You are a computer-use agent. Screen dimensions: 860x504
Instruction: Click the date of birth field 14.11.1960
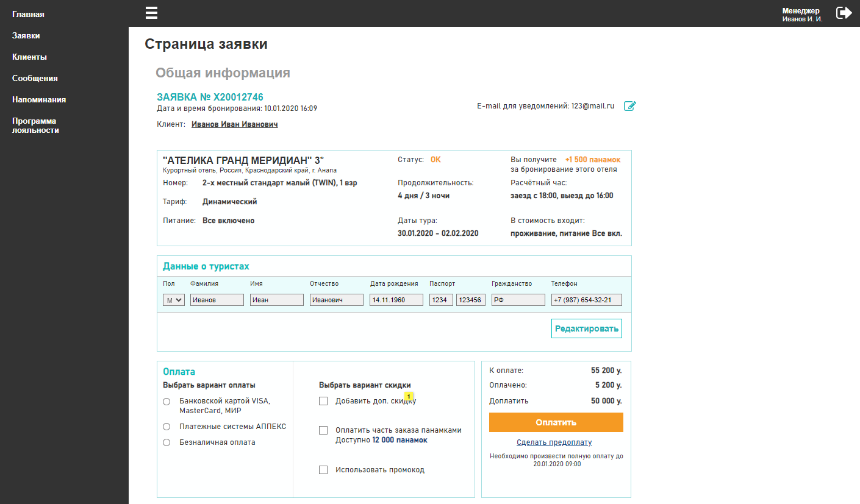point(396,300)
